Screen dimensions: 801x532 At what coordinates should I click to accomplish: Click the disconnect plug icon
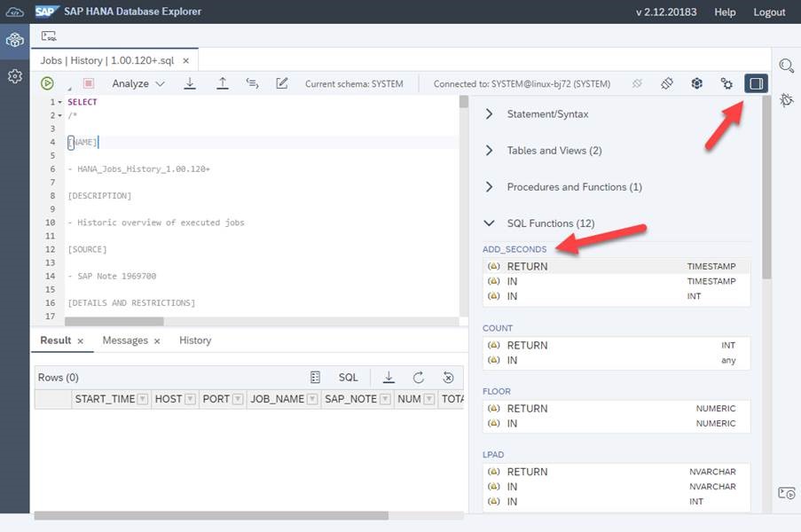(x=637, y=83)
